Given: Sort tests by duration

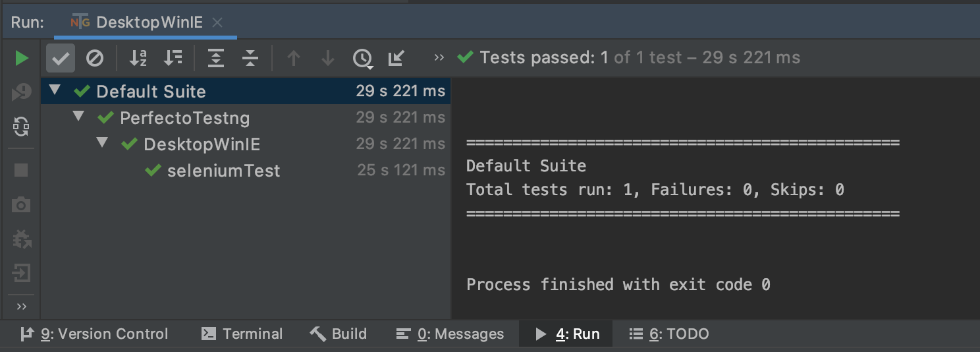Looking at the screenshot, I should coord(173,58).
